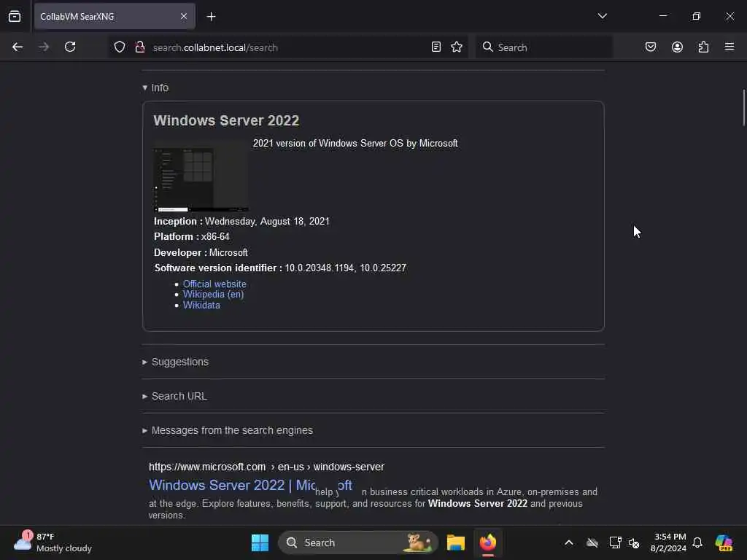Open the network tray icon

pyautogui.click(x=615, y=542)
